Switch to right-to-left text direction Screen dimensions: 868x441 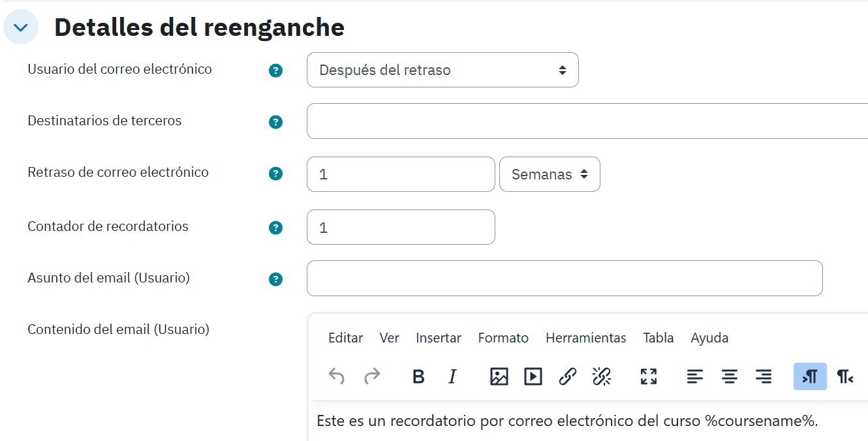coord(845,376)
